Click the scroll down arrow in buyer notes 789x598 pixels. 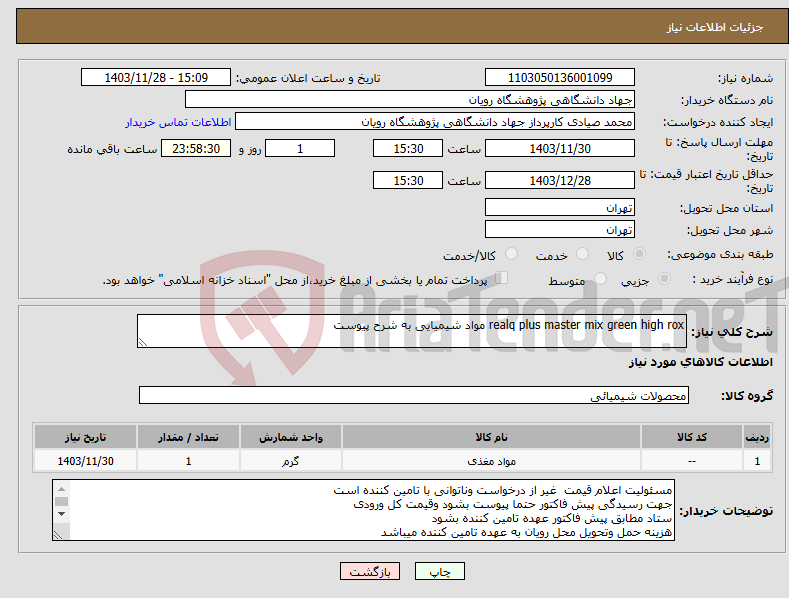point(61,514)
